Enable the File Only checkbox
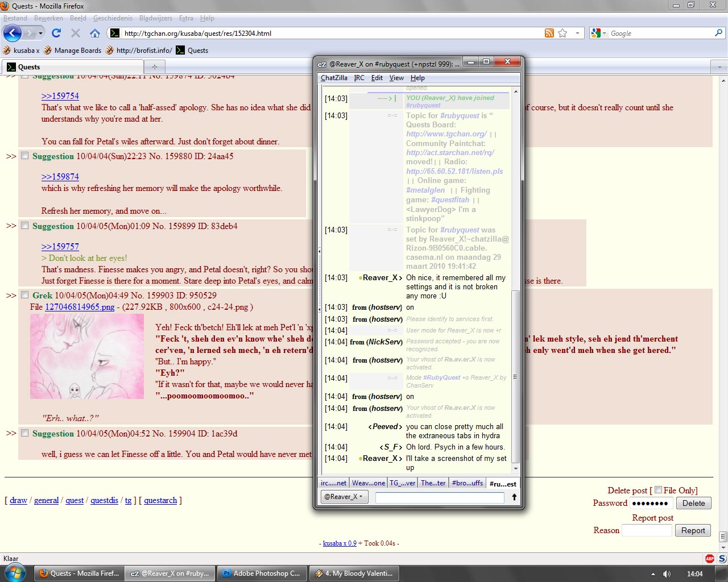Image resolution: width=728 pixels, height=582 pixels. point(658,490)
